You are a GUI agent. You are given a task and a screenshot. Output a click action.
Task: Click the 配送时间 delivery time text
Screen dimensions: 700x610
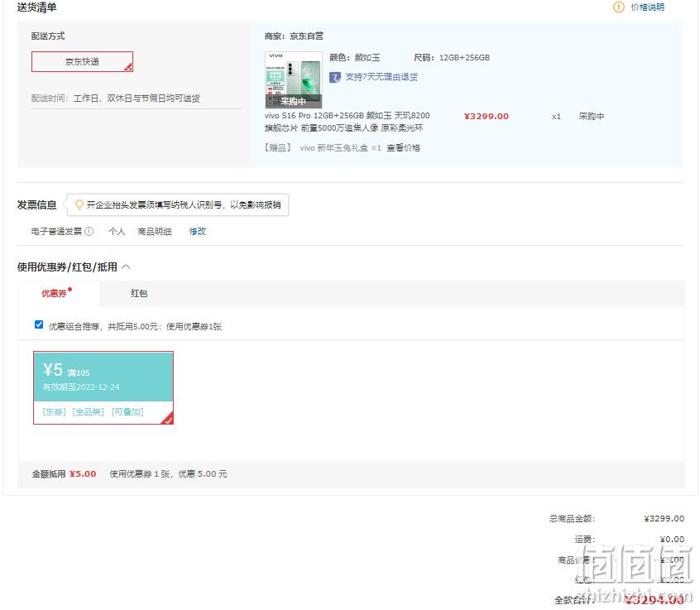coord(116,98)
